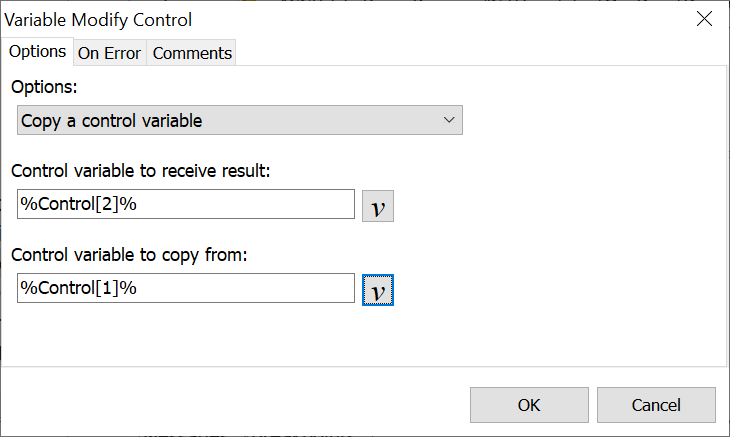The height and width of the screenshot is (437, 730).
Task: Cancel the dialog with the Cancel button
Action: (x=656, y=405)
